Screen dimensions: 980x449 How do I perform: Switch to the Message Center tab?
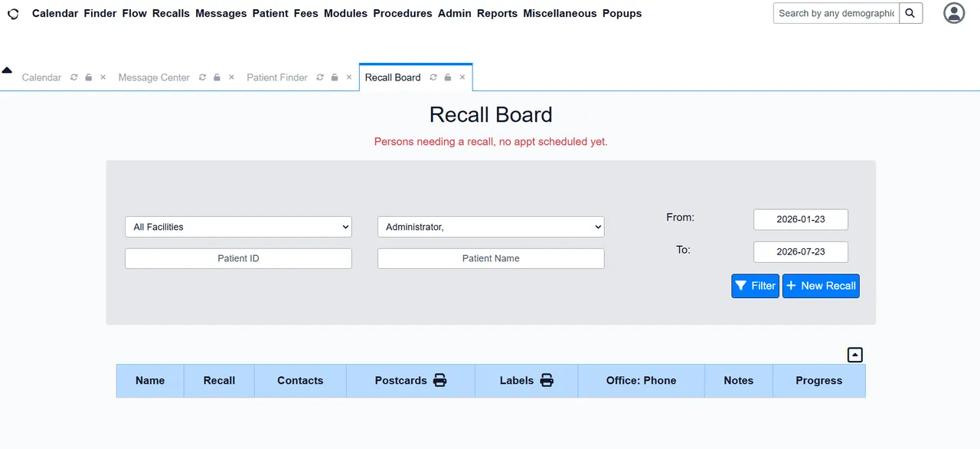coord(154,77)
